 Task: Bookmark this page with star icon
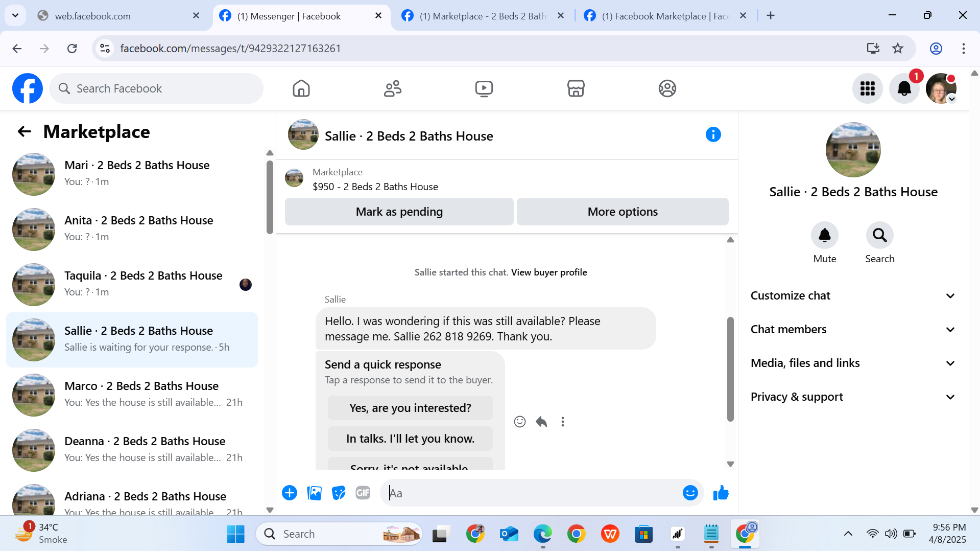click(897, 49)
